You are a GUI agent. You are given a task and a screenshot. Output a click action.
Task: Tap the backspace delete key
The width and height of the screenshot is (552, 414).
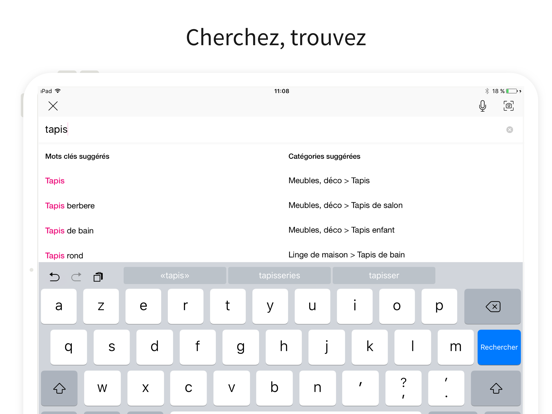(x=493, y=306)
